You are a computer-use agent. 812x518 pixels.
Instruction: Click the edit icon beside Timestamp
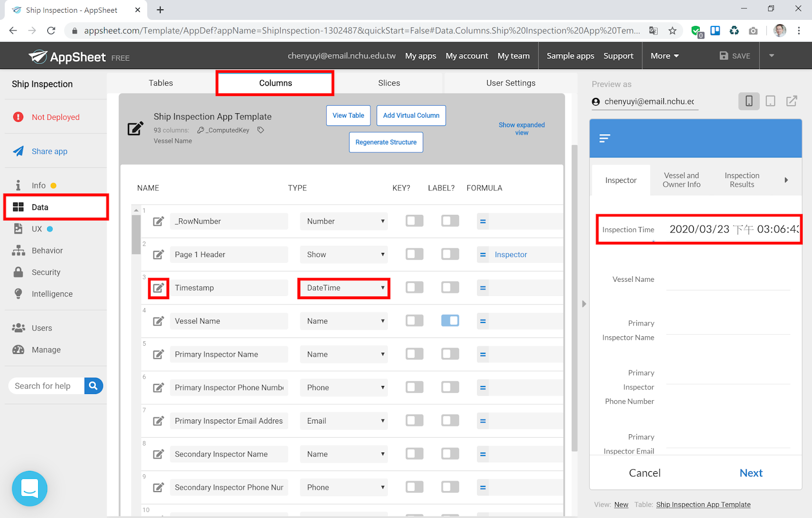[159, 288]
